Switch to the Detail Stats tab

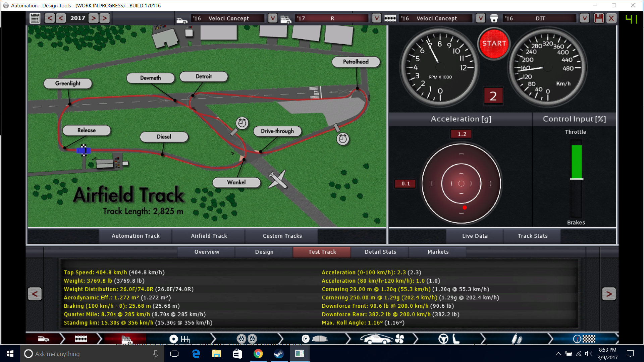click(380, 252)
